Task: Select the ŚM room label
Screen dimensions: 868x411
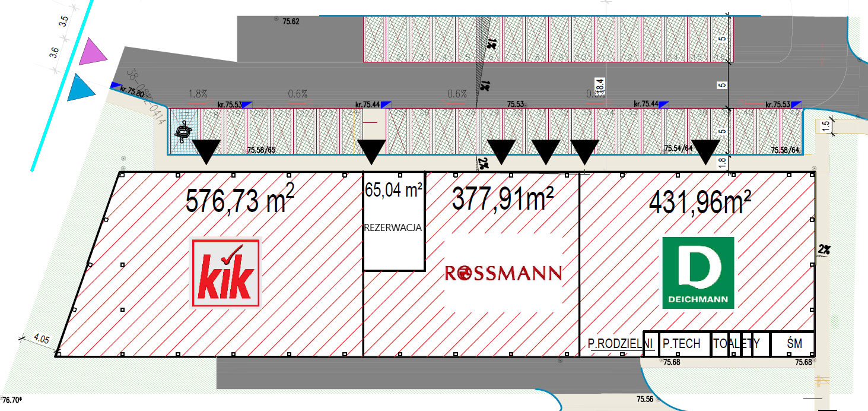Action: [x=794, y=343]
